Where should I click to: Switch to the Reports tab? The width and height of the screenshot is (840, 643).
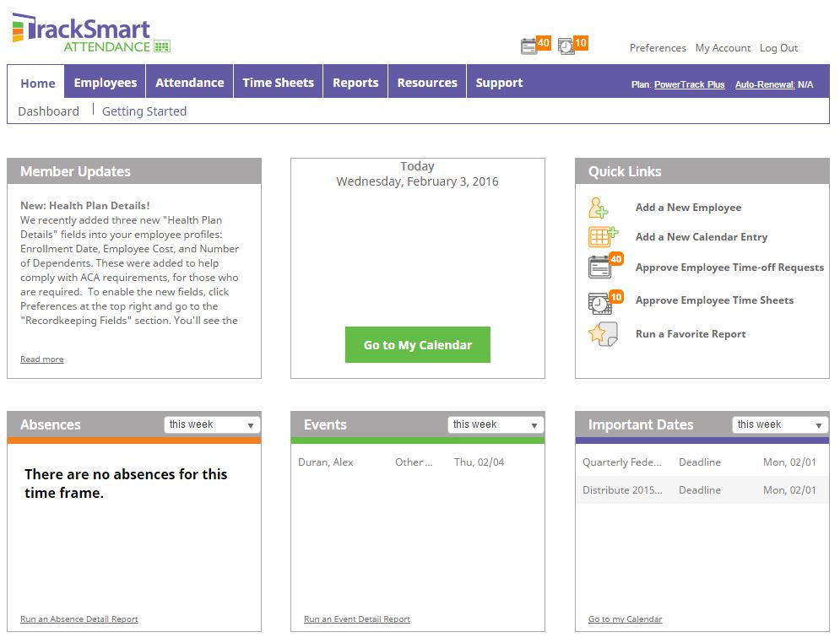tap(355, 82)
